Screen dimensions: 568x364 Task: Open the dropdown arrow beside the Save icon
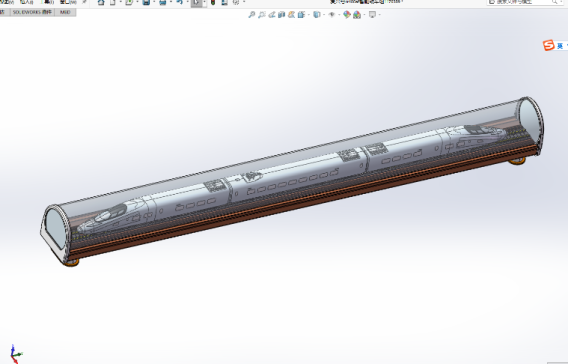[x=154, y=2]
